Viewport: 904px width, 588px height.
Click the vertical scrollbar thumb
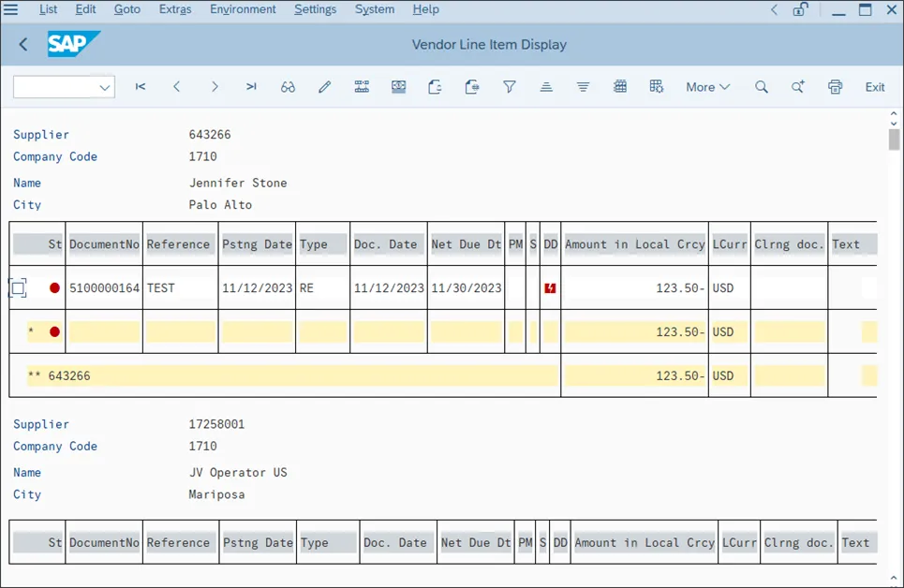[x=894, y=140]
